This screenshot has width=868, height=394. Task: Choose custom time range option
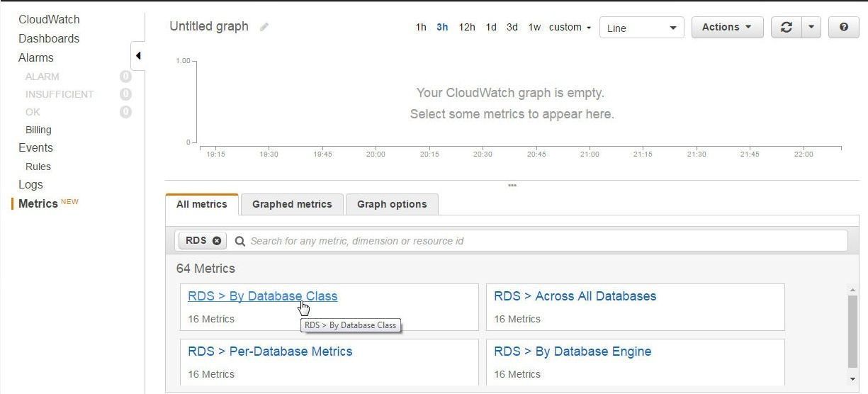570,27
